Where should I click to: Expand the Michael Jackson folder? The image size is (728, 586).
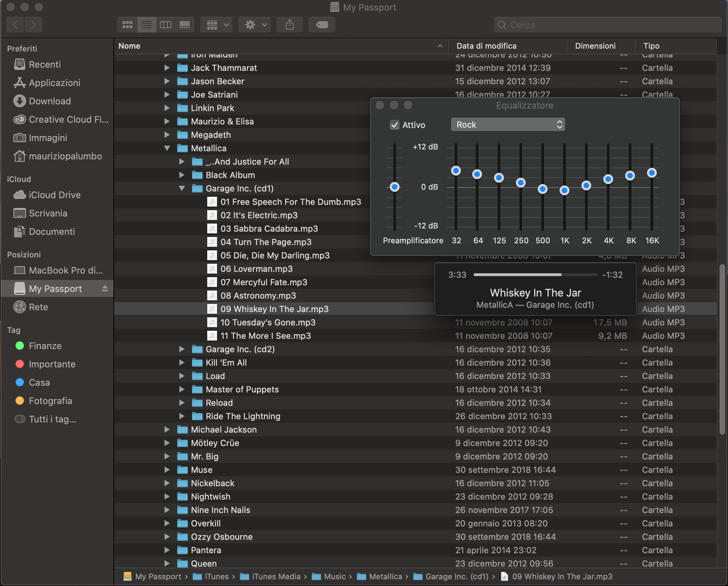(x=167, y=430)
